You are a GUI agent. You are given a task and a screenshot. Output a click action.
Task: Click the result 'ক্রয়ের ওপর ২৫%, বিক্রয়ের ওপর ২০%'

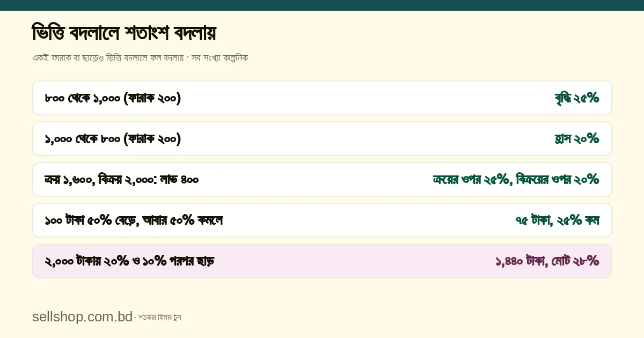point(516,180)
